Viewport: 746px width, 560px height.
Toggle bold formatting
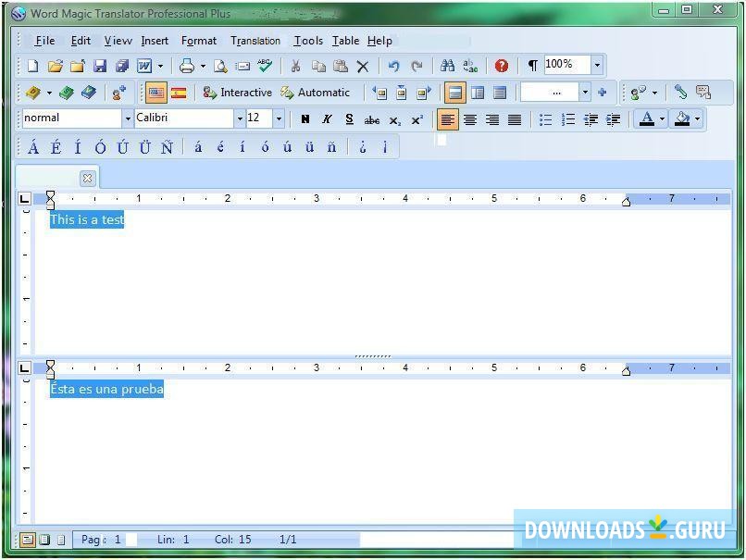305,118
